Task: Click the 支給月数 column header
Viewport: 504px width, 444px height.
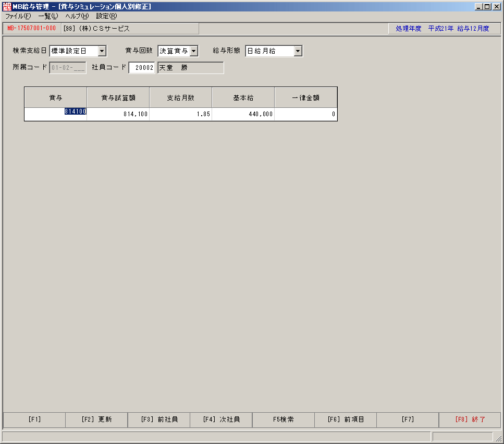Action: 181,97
